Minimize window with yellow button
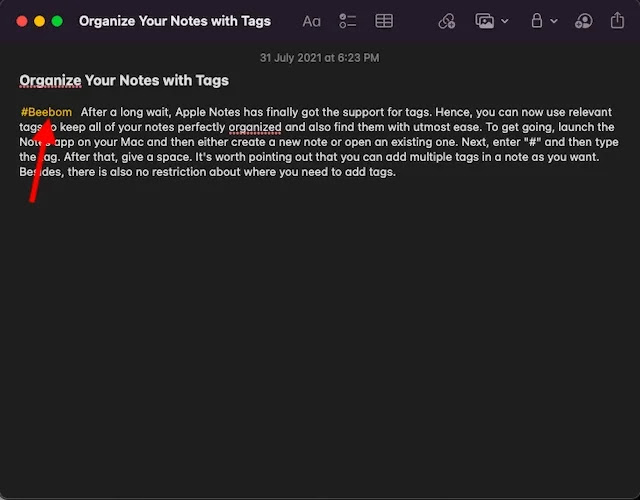Screen dimensions: 640x500 (x=40, y=21)
